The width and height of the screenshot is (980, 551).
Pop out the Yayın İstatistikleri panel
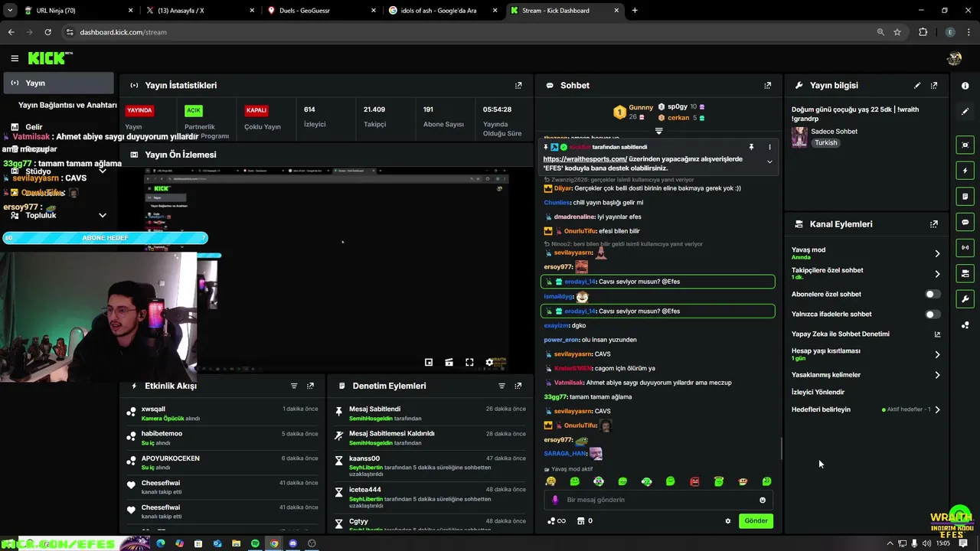click(518, 86)
